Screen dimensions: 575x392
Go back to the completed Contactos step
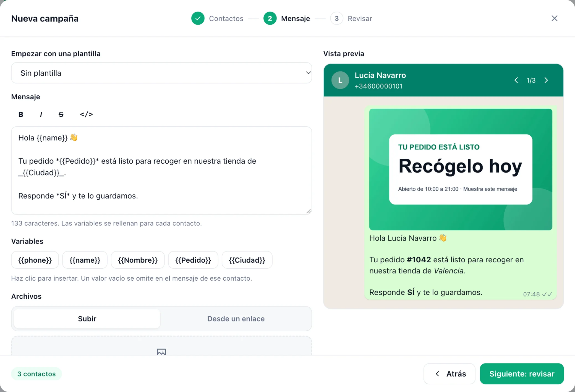tap(217, 19)
